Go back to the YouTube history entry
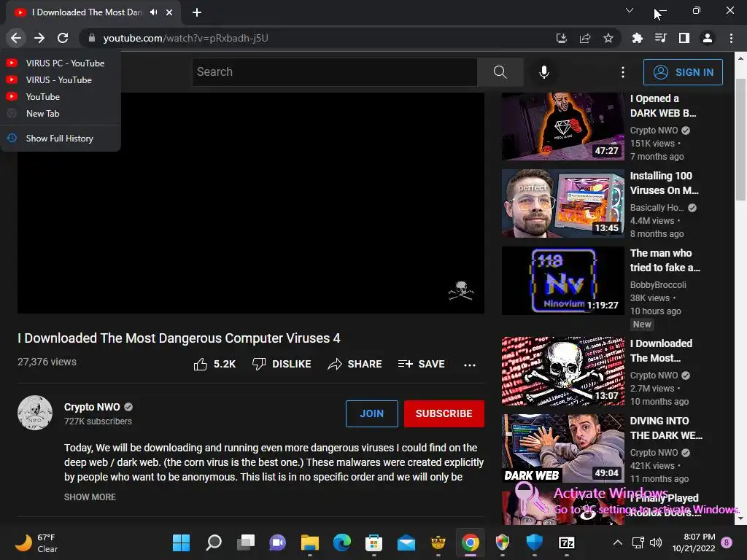747x560 pixels. pos(60,97)
